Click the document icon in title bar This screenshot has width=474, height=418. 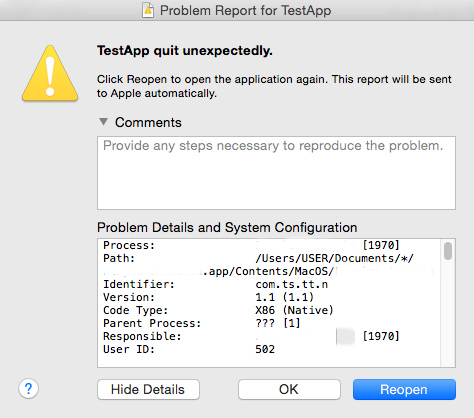(x=148, y=10)
